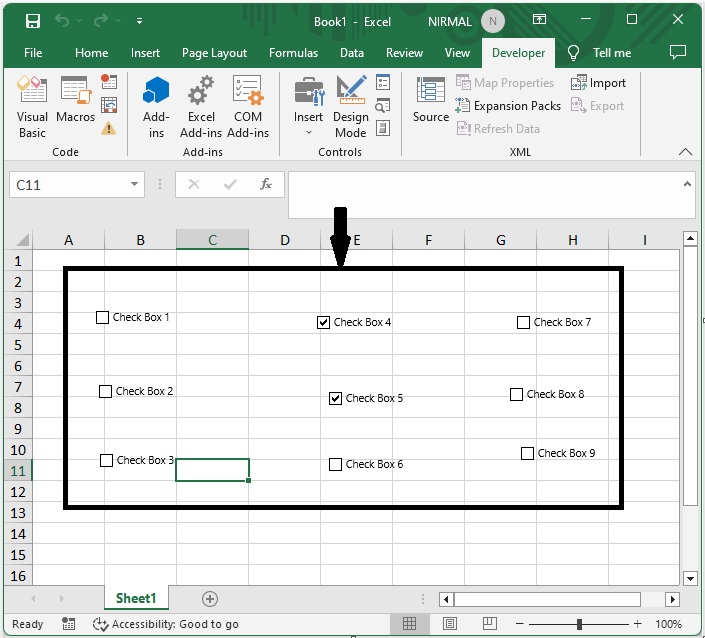
Task: Switch to Data tab
Action: (352, 53)
